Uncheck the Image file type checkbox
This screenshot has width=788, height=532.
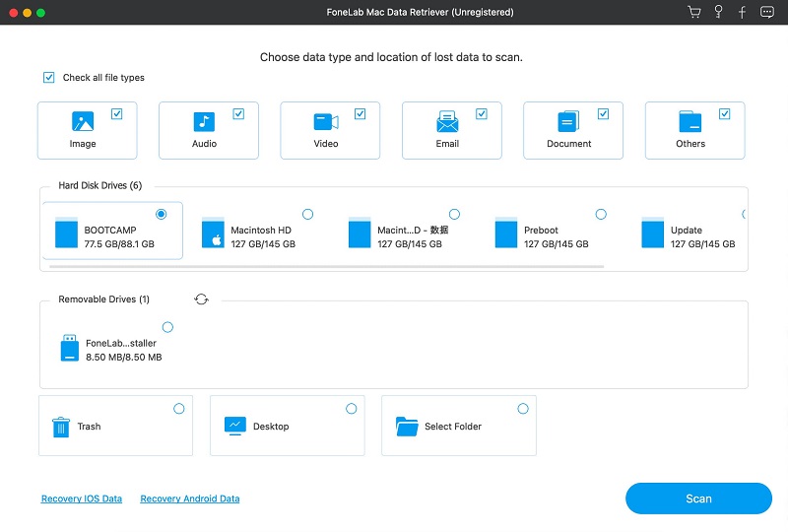point(116,113)
